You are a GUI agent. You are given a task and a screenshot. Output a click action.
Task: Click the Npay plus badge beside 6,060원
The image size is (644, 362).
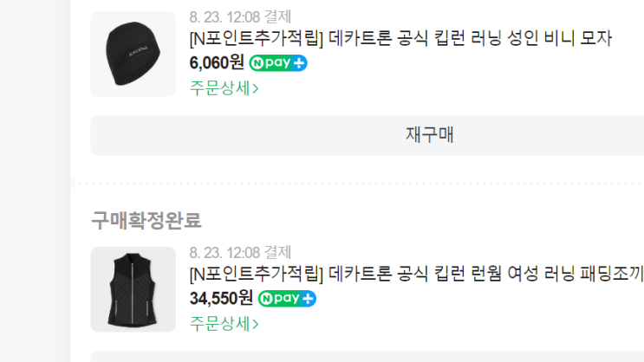click(278, 63)
